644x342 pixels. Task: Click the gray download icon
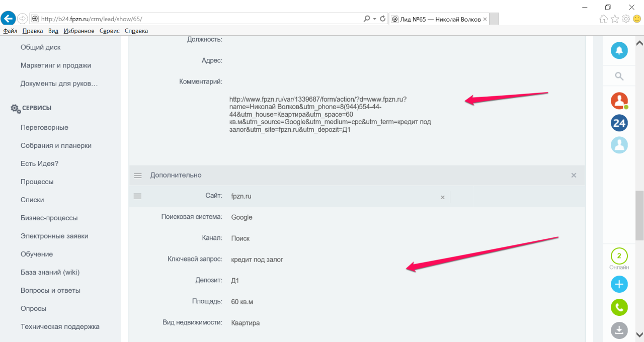(x=619, y=330)
